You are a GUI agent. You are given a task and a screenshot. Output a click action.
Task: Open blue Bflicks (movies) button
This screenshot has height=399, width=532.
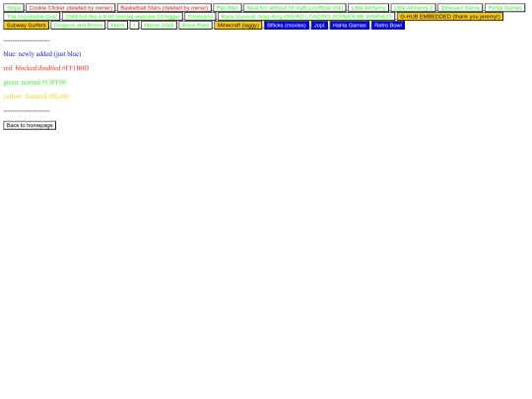click(x=287, y=25)
